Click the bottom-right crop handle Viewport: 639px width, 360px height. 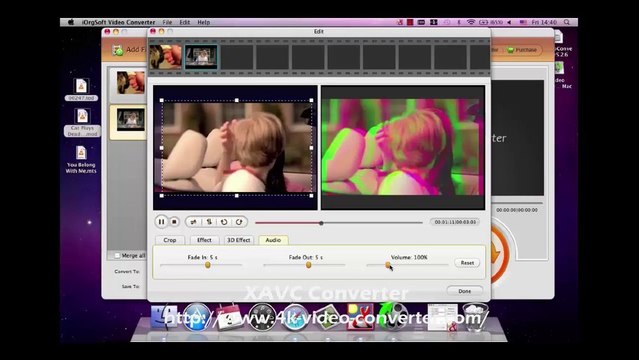[x=312, y=196]
